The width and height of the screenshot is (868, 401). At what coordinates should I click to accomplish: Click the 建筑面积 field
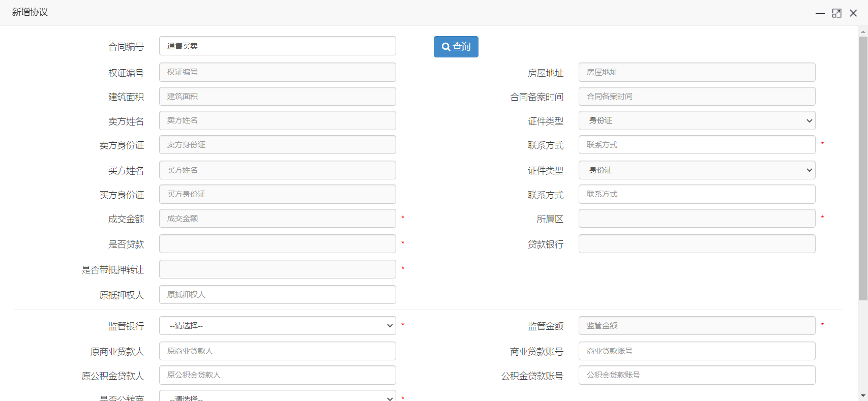[x=278, y=97]
